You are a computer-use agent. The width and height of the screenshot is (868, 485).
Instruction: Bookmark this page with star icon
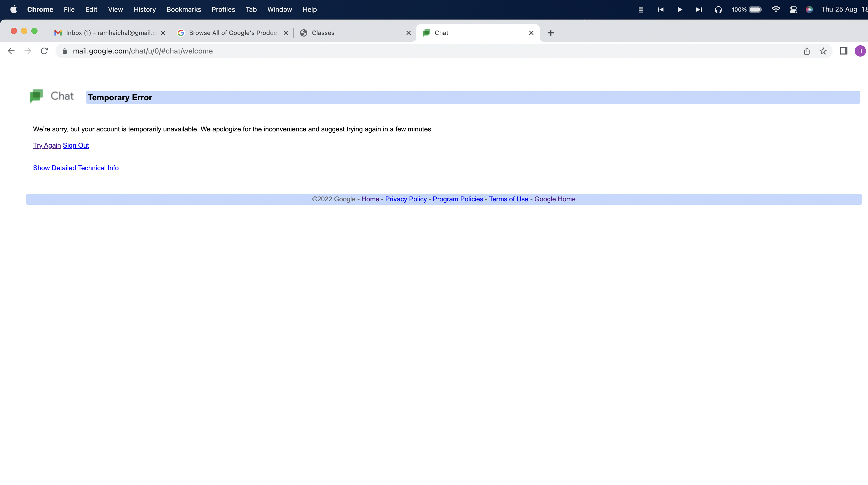tap(823, 51)
